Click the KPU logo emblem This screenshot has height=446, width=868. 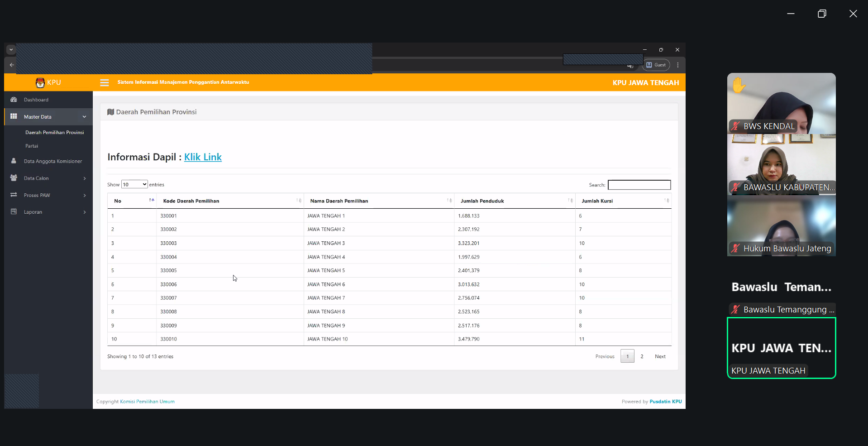point(40,82)
